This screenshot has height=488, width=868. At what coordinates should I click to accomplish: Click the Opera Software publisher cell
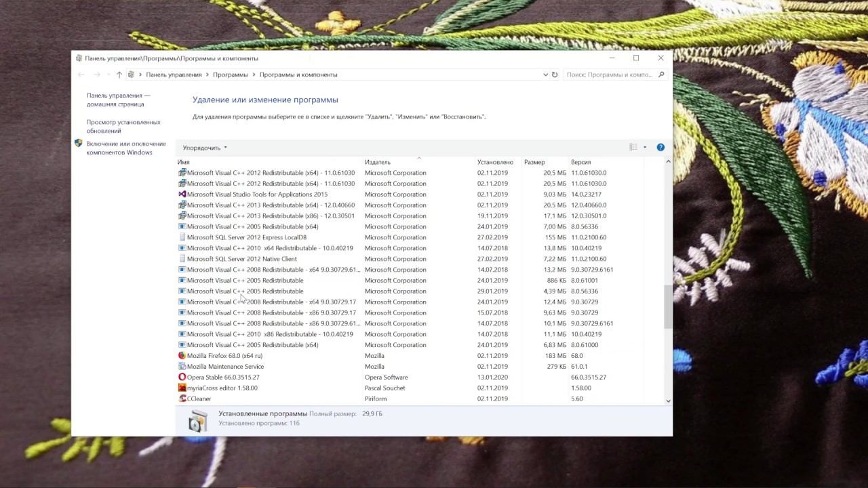pyautogui.click(x=387, y=378)
